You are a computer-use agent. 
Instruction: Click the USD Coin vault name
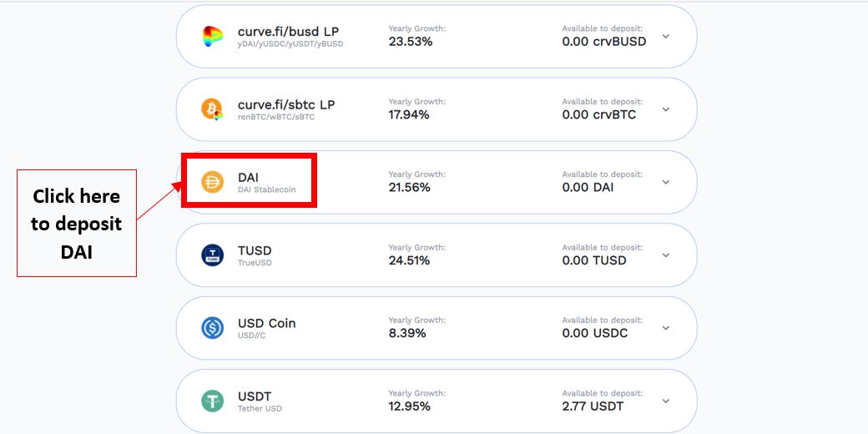coord(267,323)
